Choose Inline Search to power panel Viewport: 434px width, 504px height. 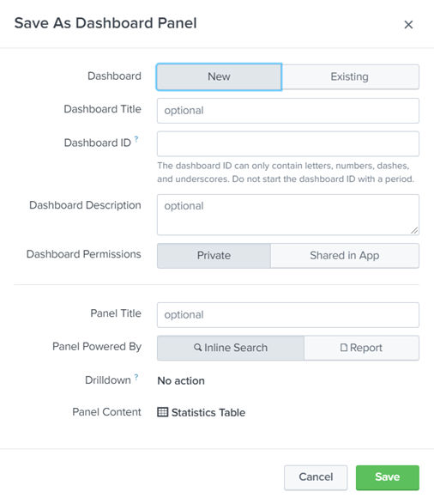pos(231,348)
